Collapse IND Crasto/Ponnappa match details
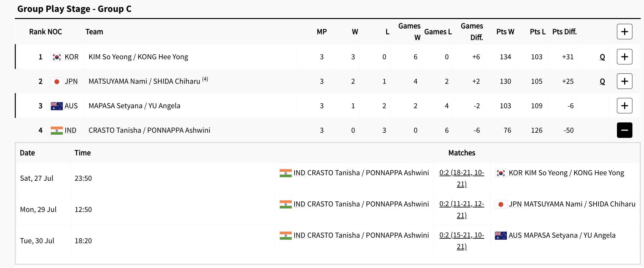The width and height of the screenshot is (644, 268). click(624, 130)
